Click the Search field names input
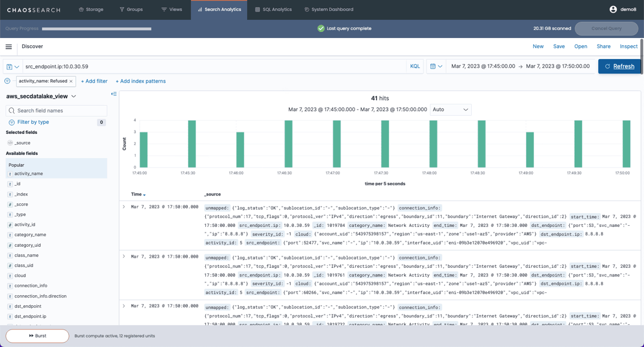 [56, 111]
